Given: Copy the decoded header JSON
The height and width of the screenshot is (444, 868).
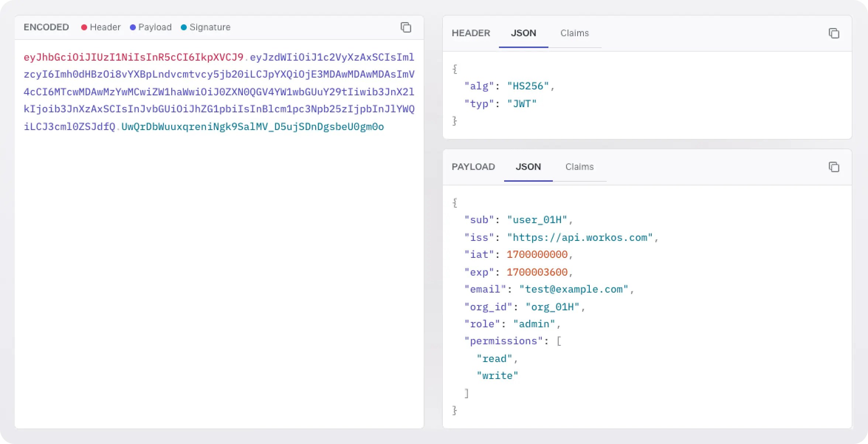Looking at the screenshot, I should coord(834,33).
